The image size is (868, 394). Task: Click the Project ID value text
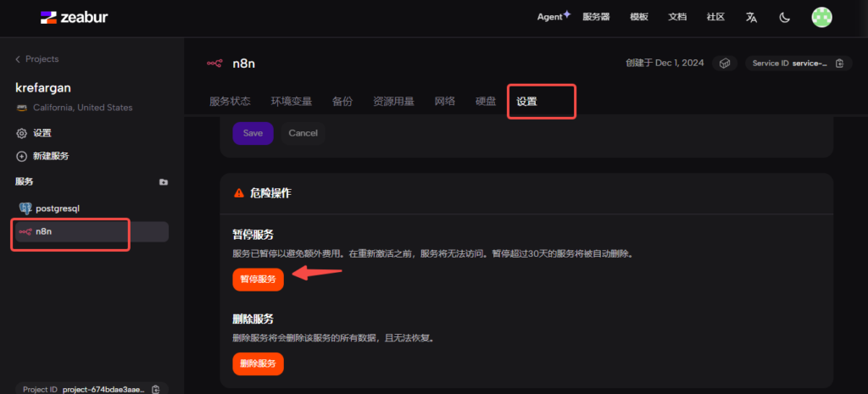(x=104, y=389)
